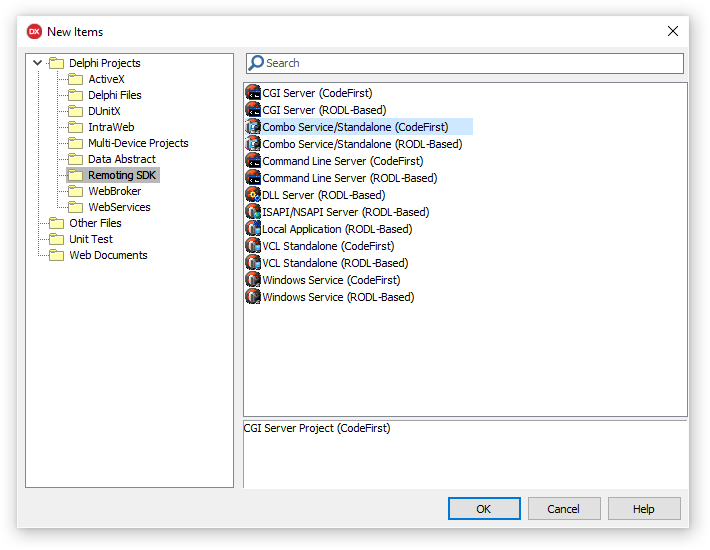Select the Delphi Projects root node
Viewport: 710px width, 550px height.
[x=105, y=63]
